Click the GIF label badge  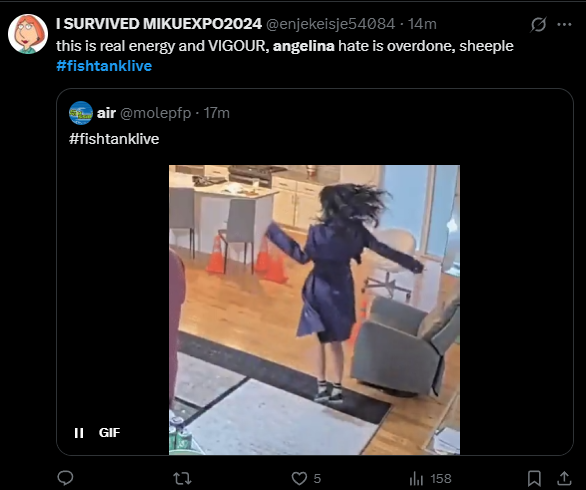pos(110,433)
